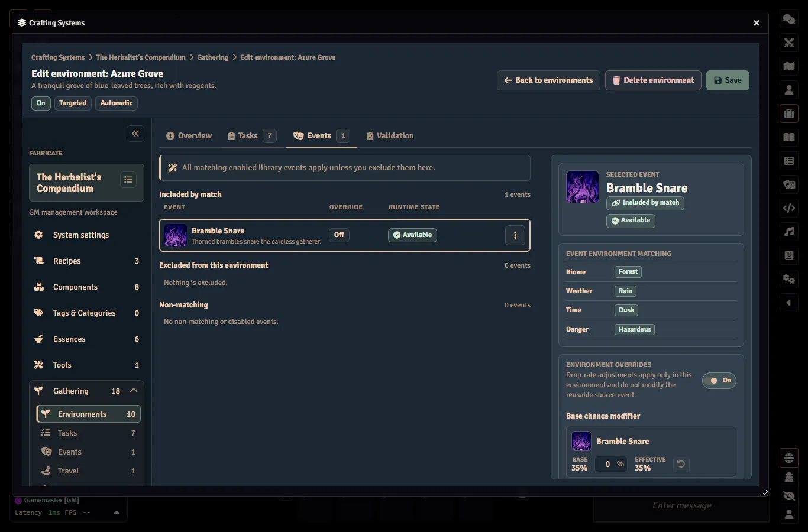Select Environments under Gathering
This screenshot has width=808, height=532.
click(88, 414)
